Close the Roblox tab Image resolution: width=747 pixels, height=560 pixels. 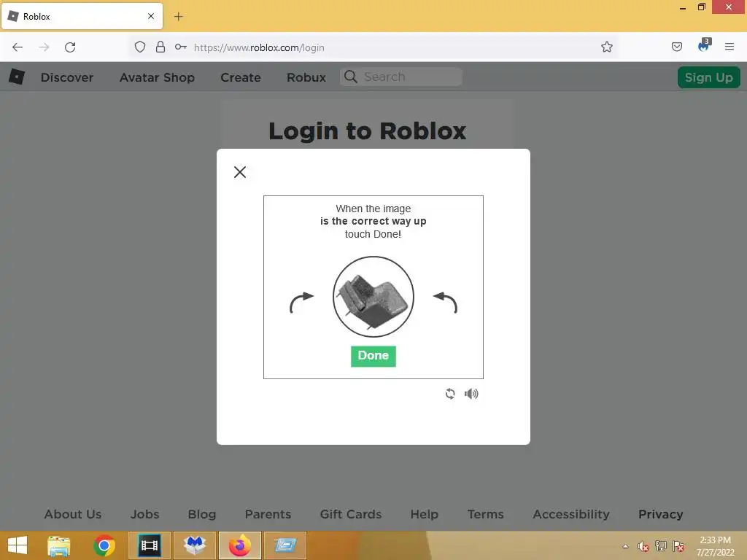coord(151,16)
